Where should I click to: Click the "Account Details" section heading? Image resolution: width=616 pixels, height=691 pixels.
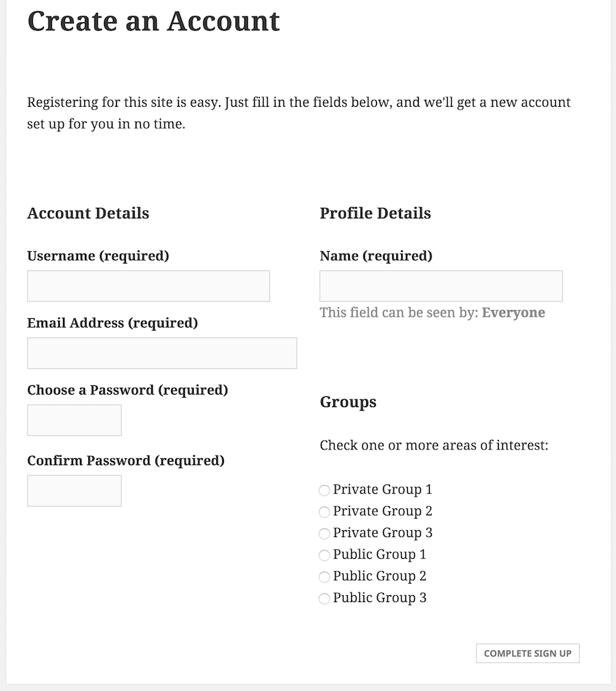click(x=88, y=213)
